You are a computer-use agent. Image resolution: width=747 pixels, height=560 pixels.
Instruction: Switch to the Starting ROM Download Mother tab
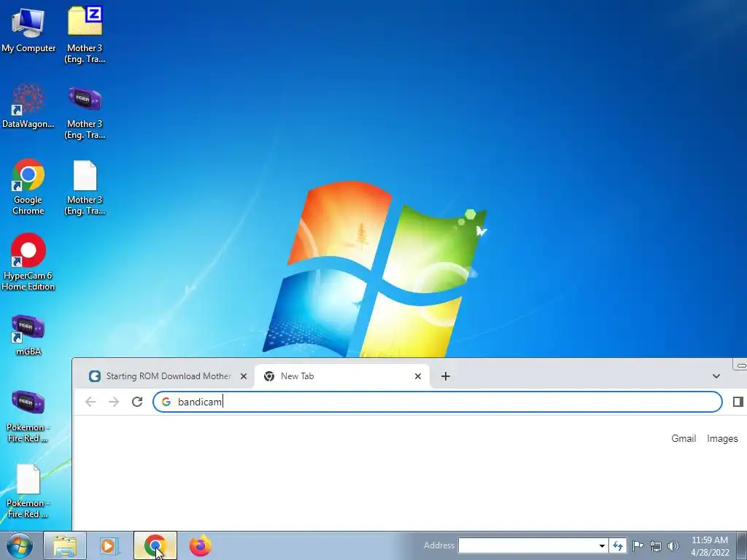pos(169,376)
